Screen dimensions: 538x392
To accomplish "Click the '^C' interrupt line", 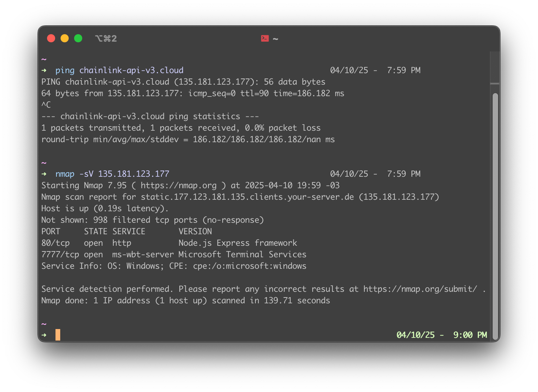I will coord(46,105).
